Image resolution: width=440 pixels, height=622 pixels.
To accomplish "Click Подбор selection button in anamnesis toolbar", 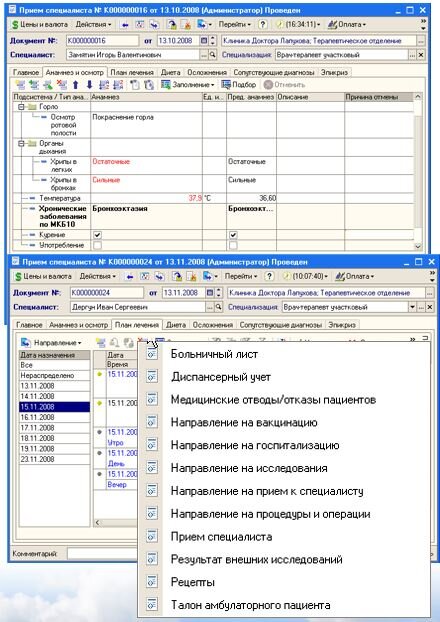I will click(238, 84).
